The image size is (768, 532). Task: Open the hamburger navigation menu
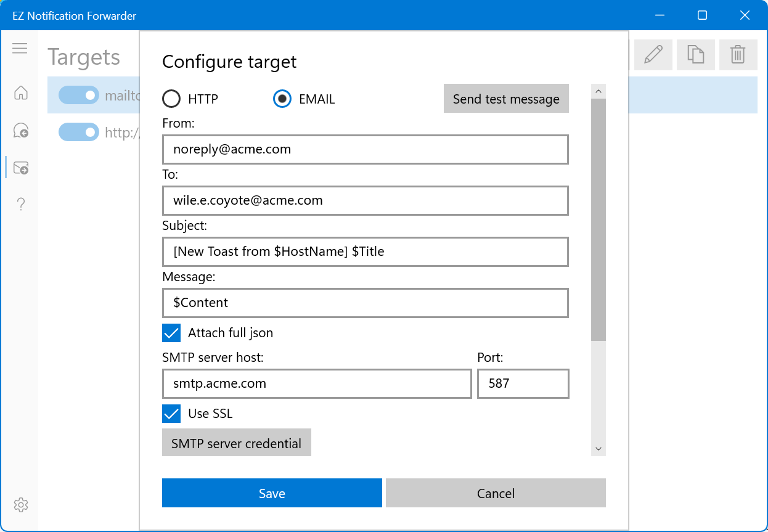[x=20, y=48]
